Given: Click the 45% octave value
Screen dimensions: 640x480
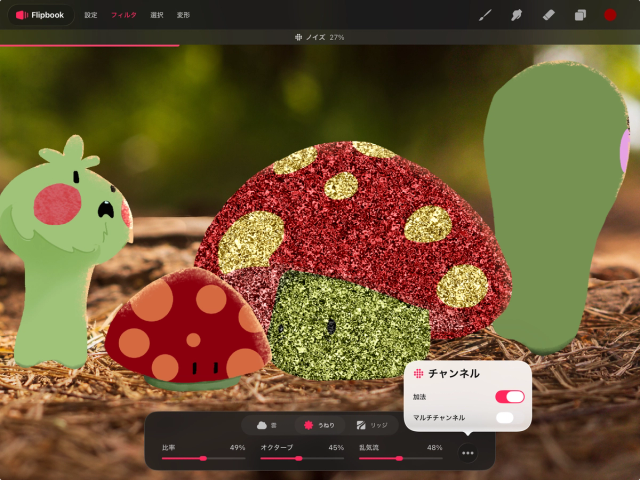Looking at the screenshot, I should click(336, 448).
